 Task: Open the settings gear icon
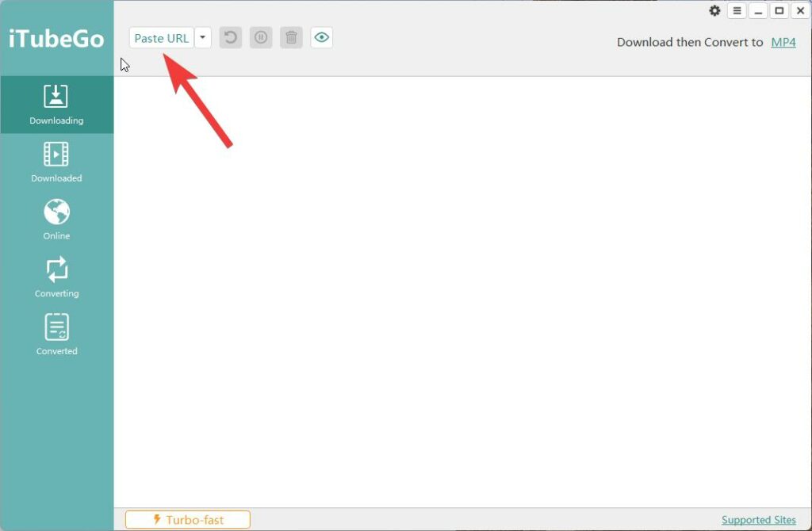(714, 10)
